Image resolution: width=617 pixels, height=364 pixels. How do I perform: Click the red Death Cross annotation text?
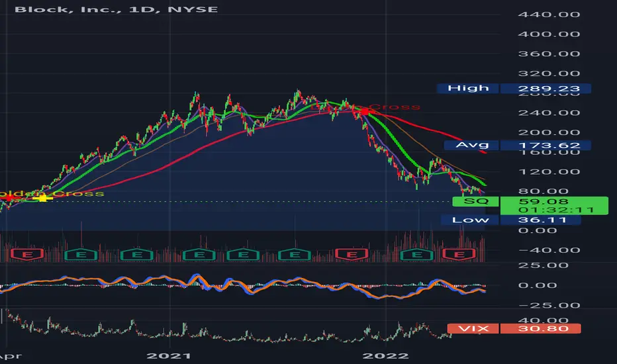pos(366,107)
